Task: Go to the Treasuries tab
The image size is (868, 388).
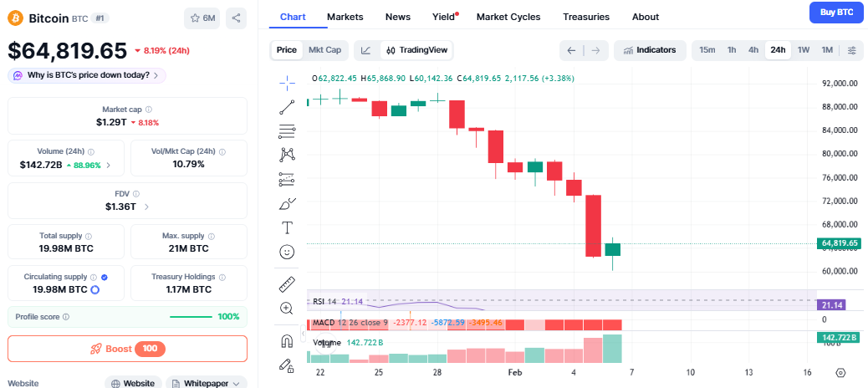Action: (x=586, y=17)
